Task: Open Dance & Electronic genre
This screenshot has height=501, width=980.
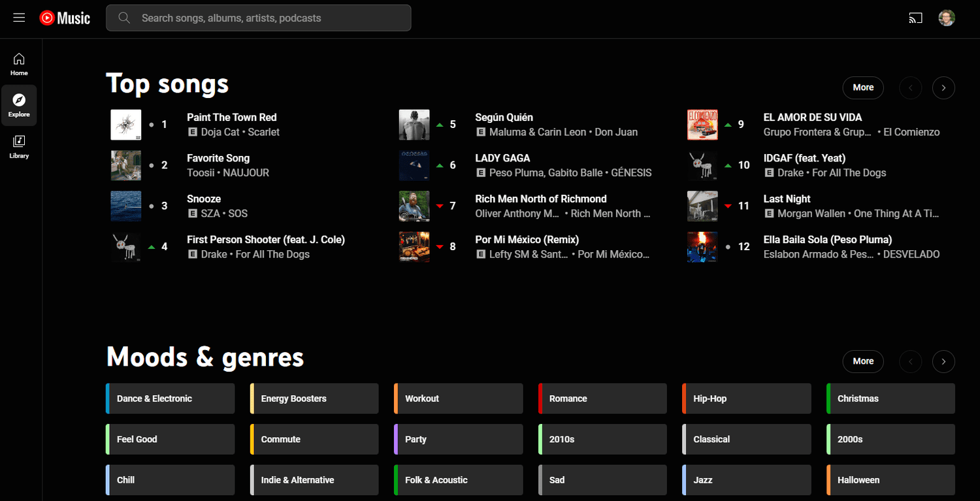Action: click(x=170, y=398)
